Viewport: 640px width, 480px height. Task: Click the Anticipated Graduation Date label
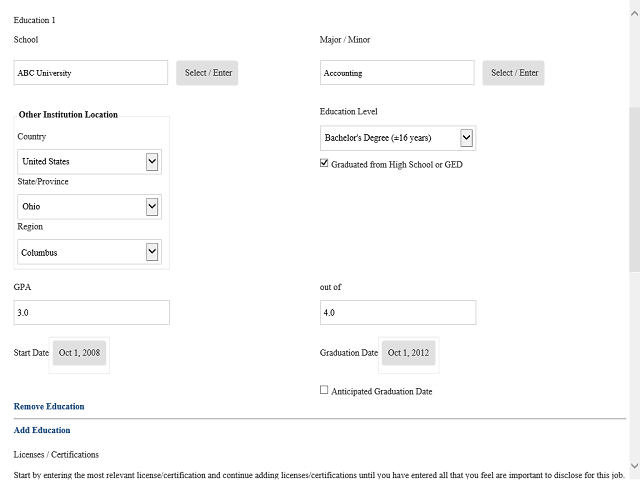pos(382,391)
